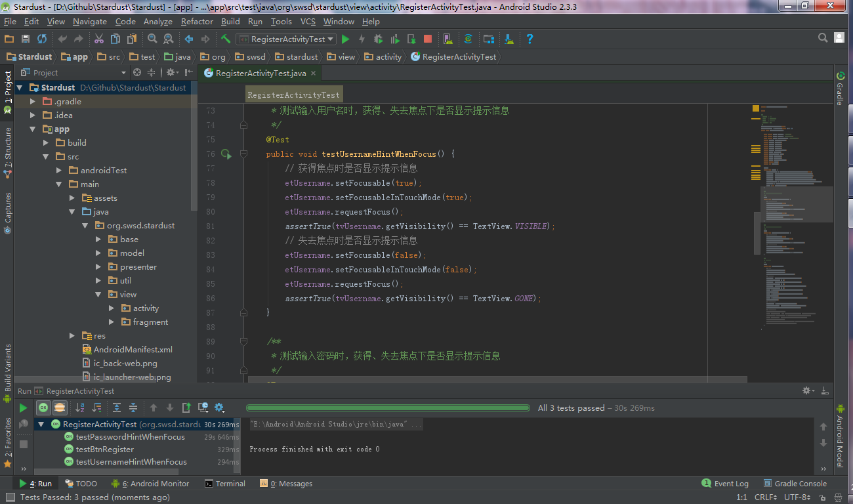Open the Gradle side panel
This screenshot has width=853, height=504.
(839, 87)
